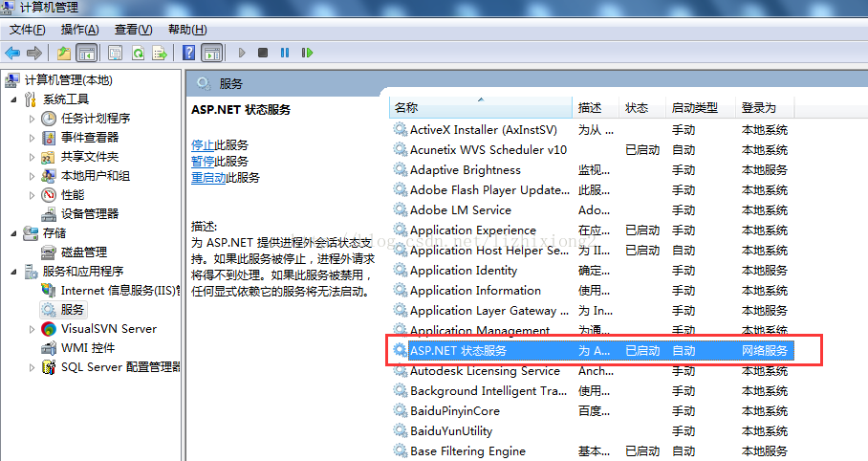868x461 pixels.
Task: Select Autodesk Licensing Service row
Action: point(593,371)
